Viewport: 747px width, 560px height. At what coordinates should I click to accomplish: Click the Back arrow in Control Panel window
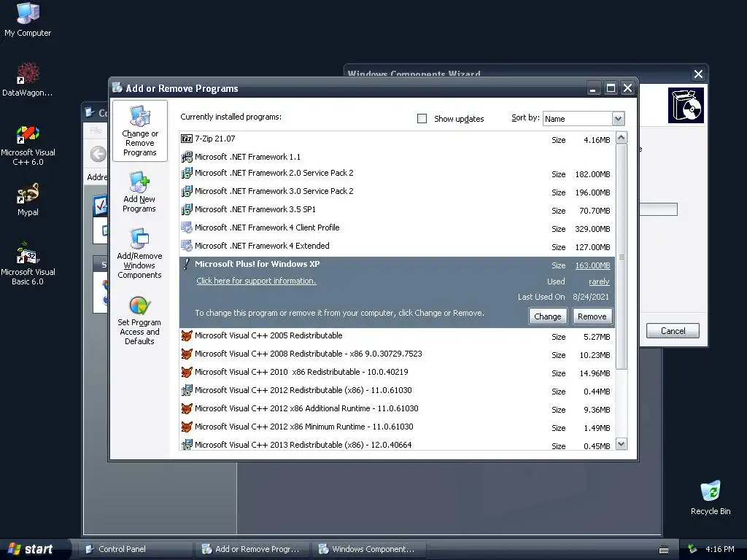point(98,154)
